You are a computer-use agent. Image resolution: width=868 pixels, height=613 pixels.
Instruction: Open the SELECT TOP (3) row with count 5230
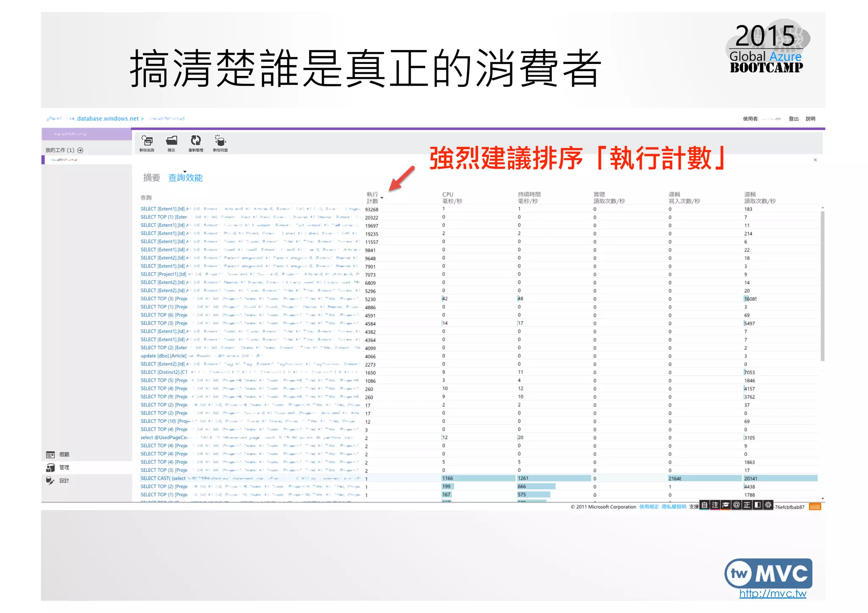pos(479,299)
